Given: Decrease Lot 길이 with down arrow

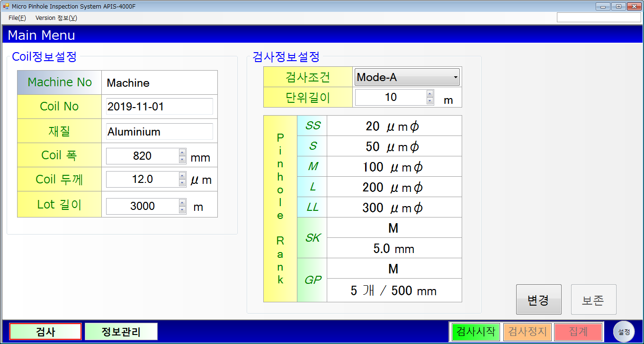Looking at the screenshot, I should tap(182, 210).
